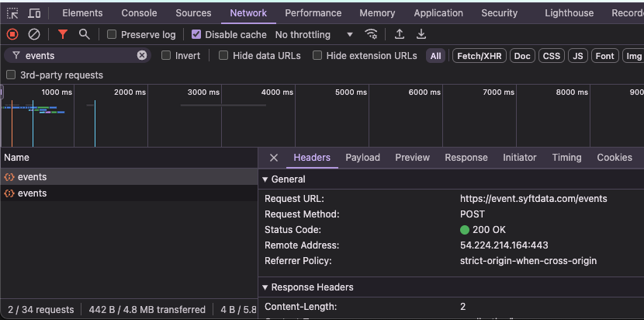Screen dimensions: 644x320
Task: Collapse the Response Headers section
Action: tap(265, 288)
